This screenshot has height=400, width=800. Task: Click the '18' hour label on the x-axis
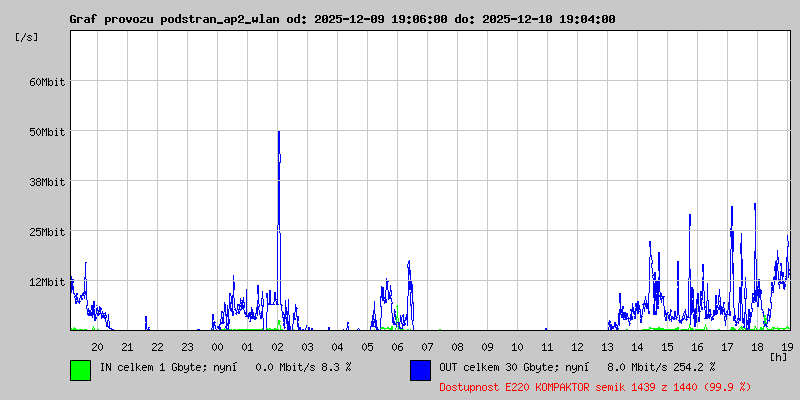point(757,347)
